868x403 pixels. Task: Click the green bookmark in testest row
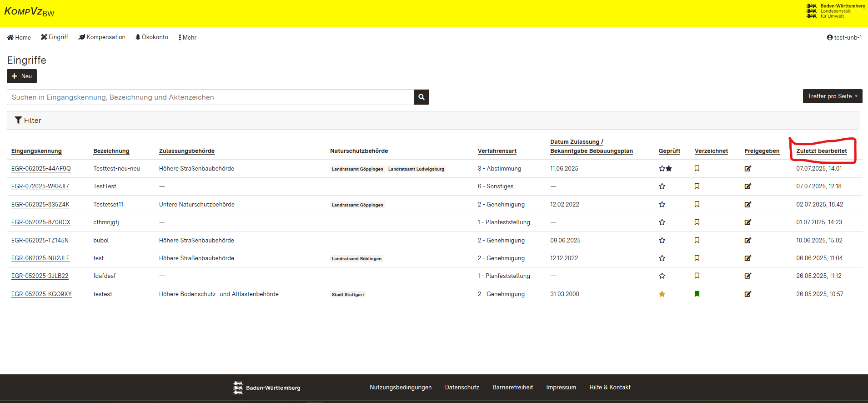pos(697,294)
